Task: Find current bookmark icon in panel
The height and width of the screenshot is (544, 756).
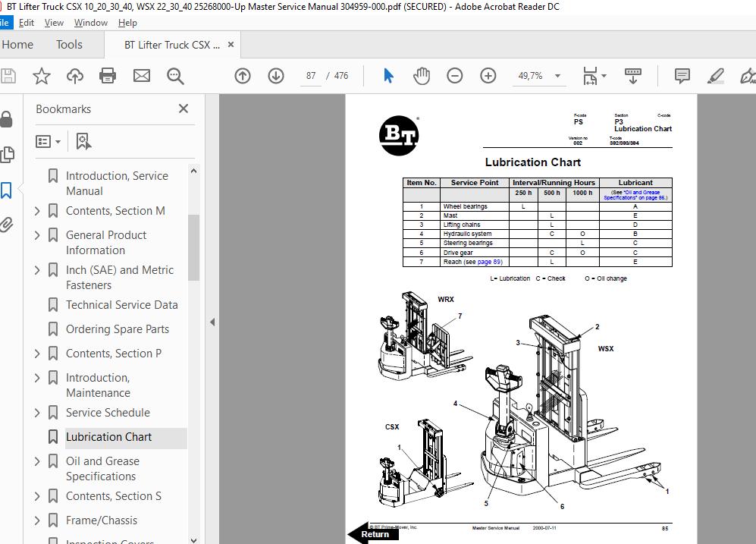Action: tap(83, 141)
